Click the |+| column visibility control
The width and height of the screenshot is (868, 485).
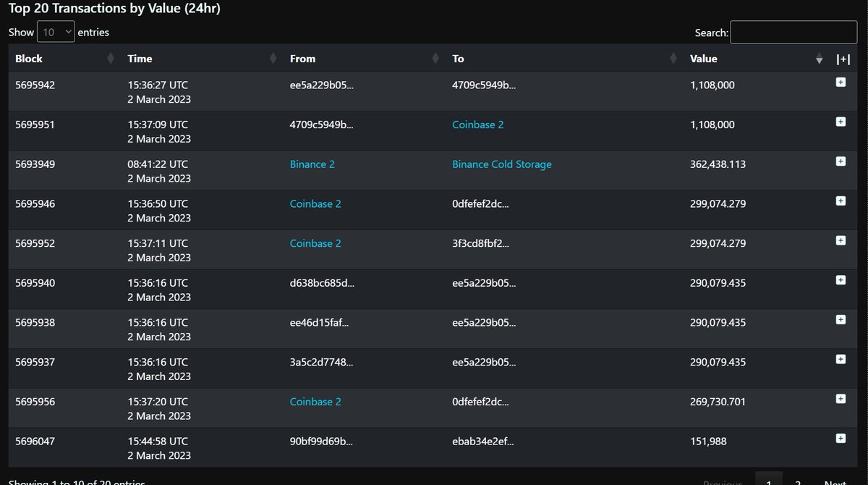[x=844, y=59]
